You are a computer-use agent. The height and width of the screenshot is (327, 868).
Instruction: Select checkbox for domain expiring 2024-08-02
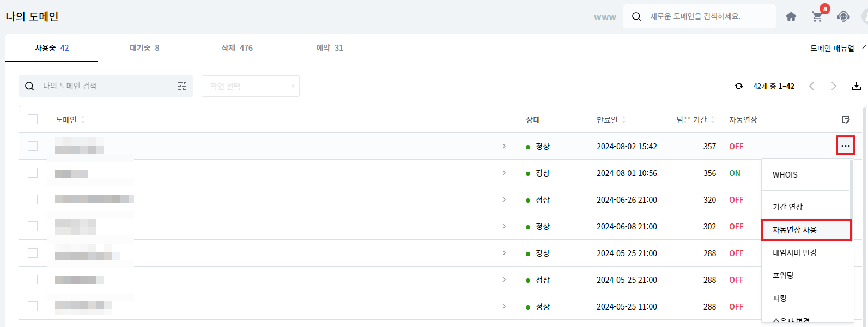tap(33, 146)
